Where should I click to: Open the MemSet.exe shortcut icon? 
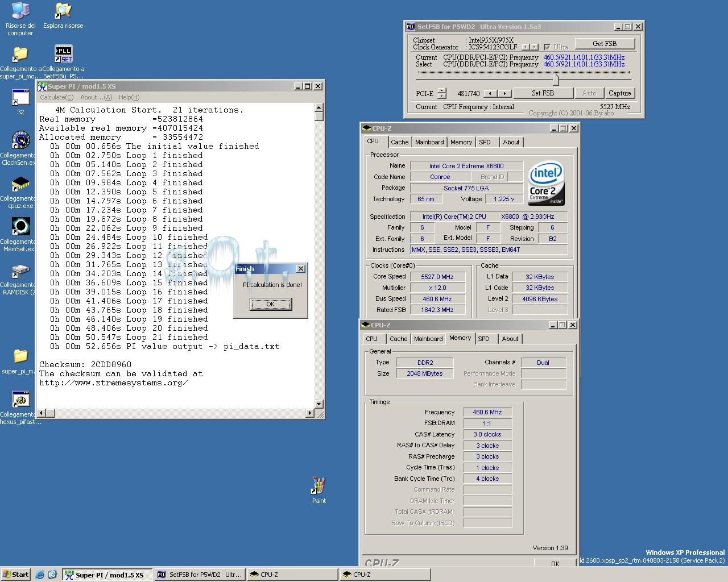point(20,227)
